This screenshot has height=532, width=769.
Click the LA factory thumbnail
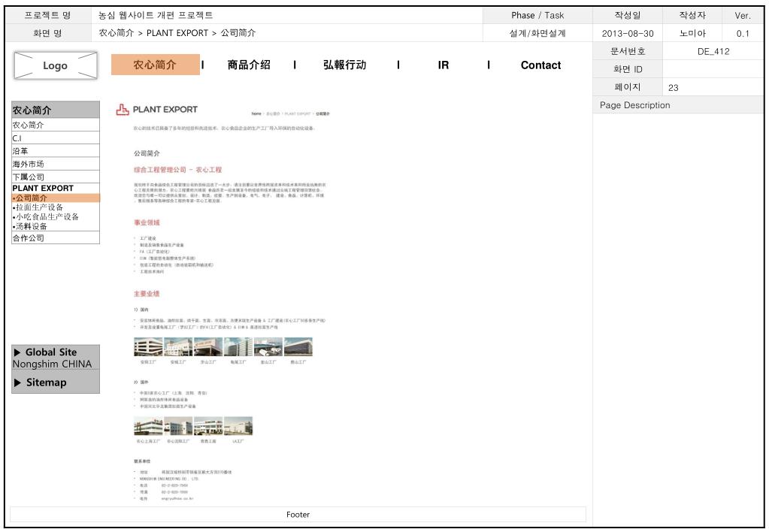238,426
